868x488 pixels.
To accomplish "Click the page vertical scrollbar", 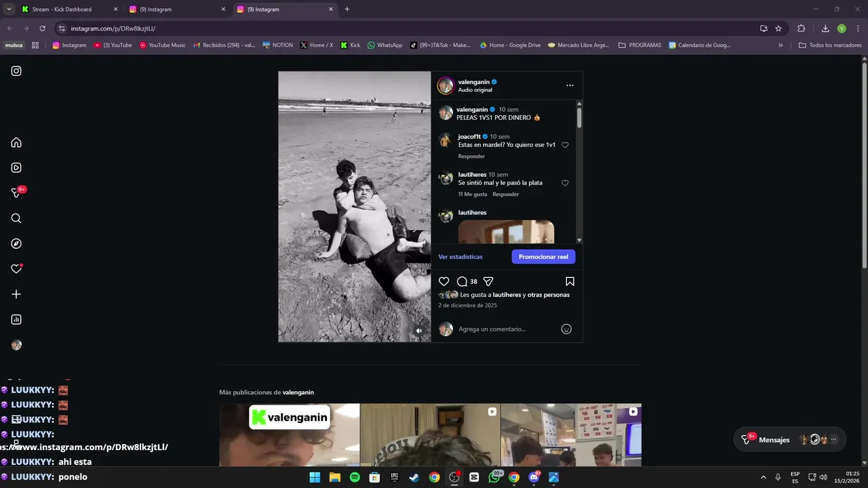I will 864,165.
